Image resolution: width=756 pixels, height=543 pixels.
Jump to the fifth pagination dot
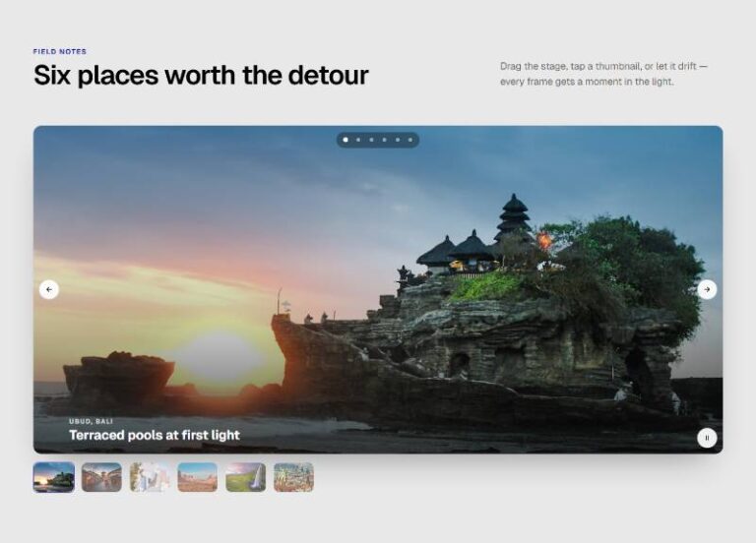398,140
